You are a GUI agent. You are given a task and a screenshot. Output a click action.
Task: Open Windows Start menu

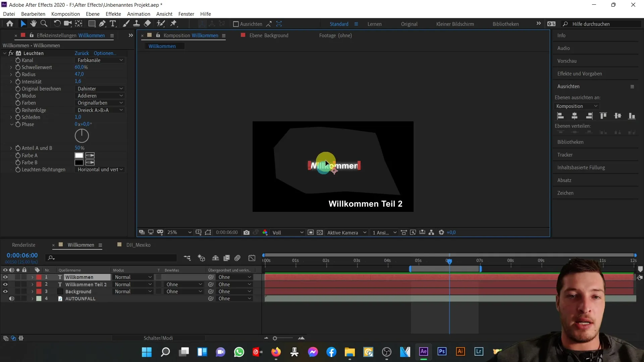pyautogui.click(x=147, y=352)
